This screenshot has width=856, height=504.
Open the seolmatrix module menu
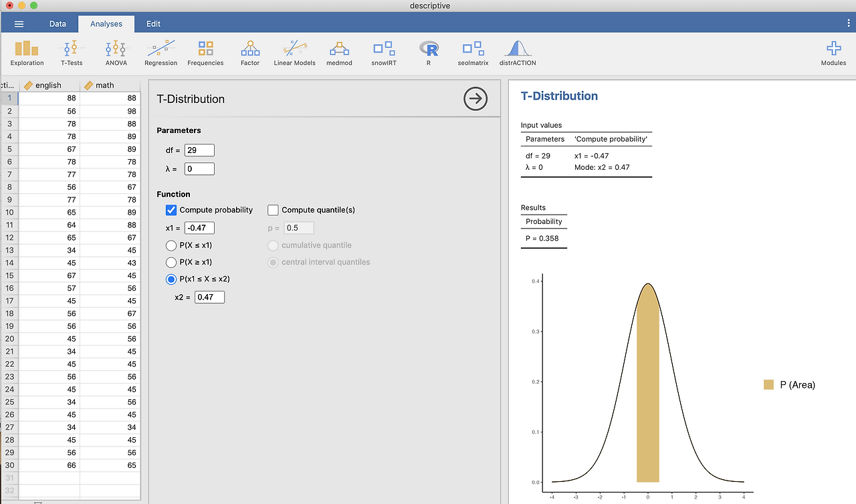pos(473,53)
